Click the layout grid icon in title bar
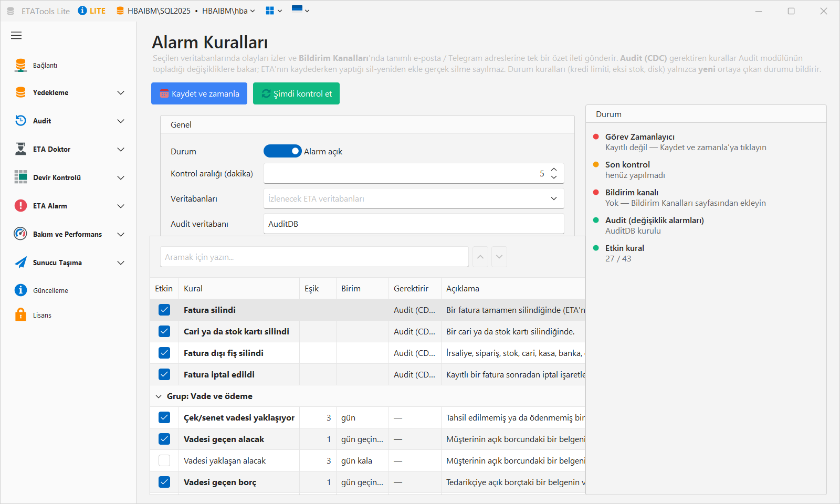 [270, 10]
